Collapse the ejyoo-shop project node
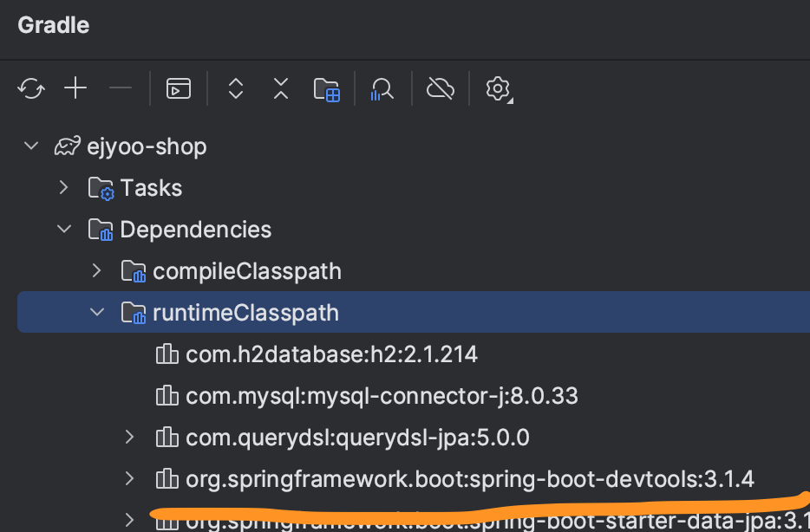 pos(31,146)
